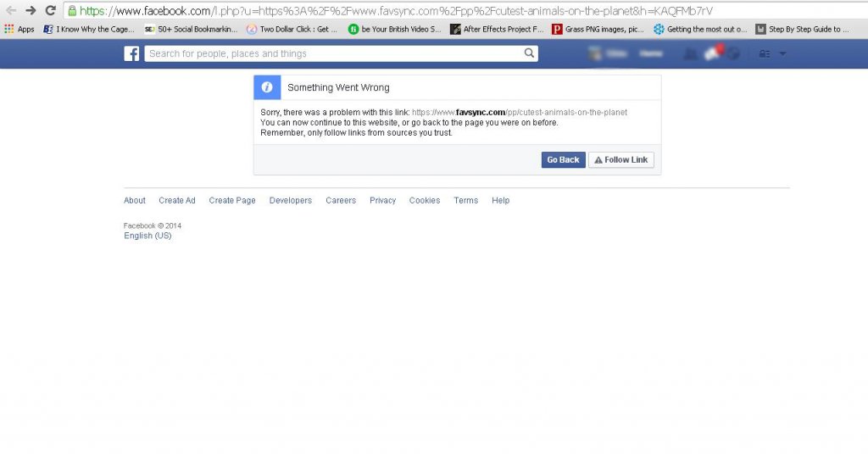Open Facebook friend requests icon
Viewport: 868px width, 456px height.
pyautogui.click(x=690, y=53)
